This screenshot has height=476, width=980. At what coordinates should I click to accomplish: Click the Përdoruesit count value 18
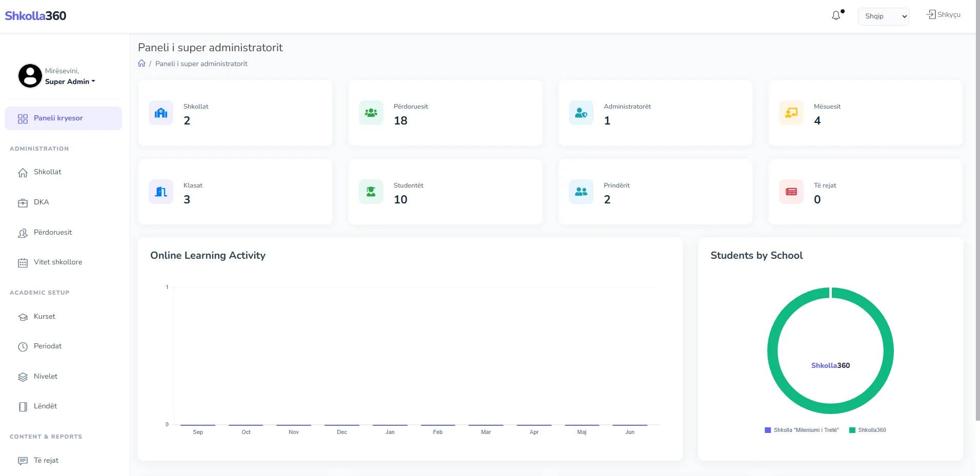(x=400, y=120)
